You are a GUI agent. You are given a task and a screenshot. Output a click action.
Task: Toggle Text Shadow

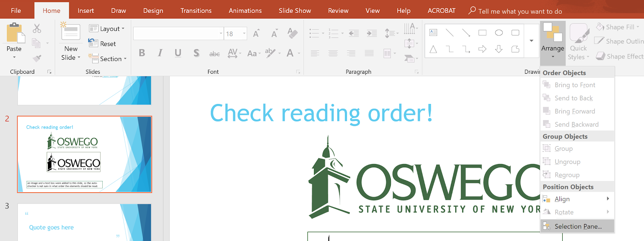coord(196,53)
